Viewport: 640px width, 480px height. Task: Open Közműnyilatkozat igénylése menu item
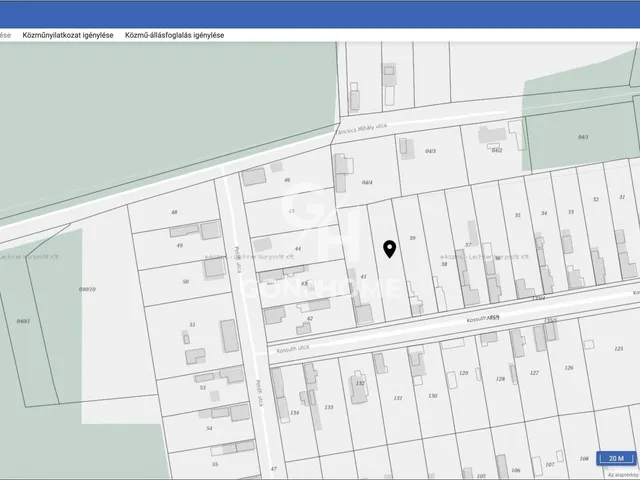(68, 35)
